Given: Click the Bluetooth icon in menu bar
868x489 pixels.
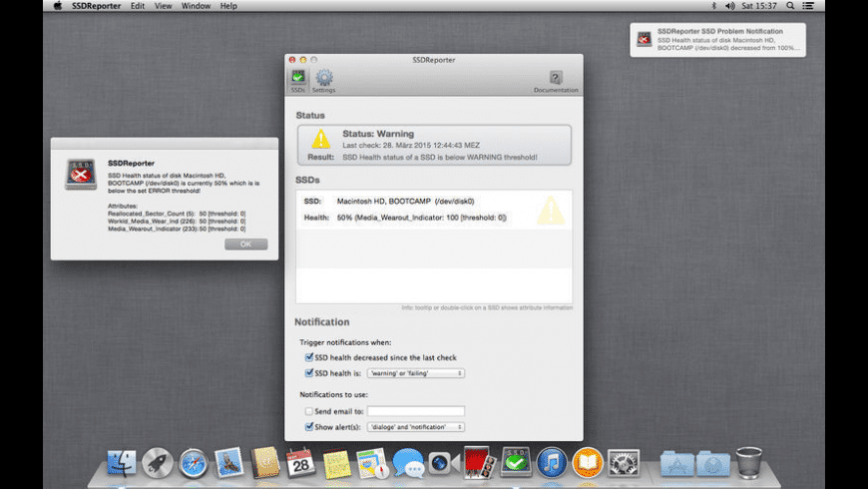Looking at the screenshot, I should click(713, 6).
